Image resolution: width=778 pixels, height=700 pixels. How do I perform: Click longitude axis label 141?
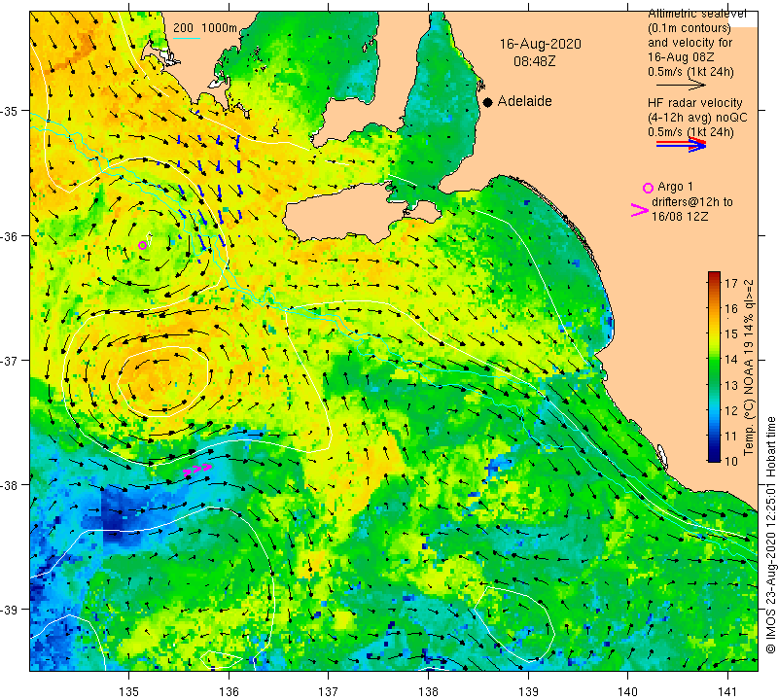click(727, 691)
